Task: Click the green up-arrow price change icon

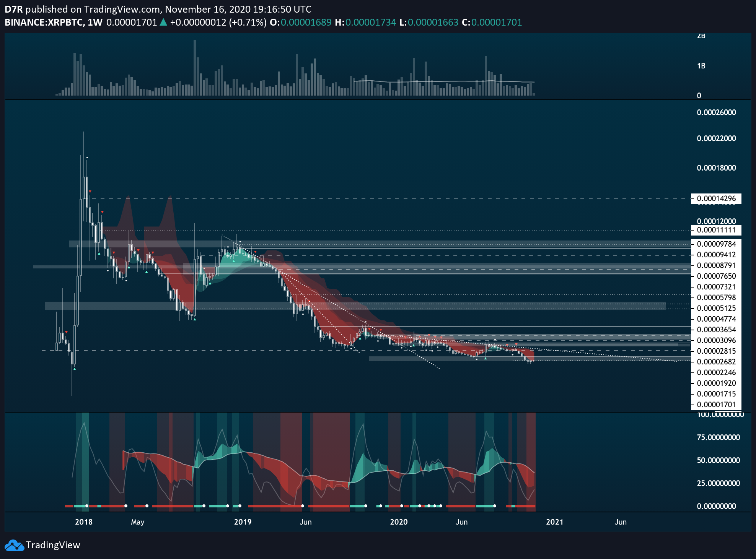Action: pos(163,22)
